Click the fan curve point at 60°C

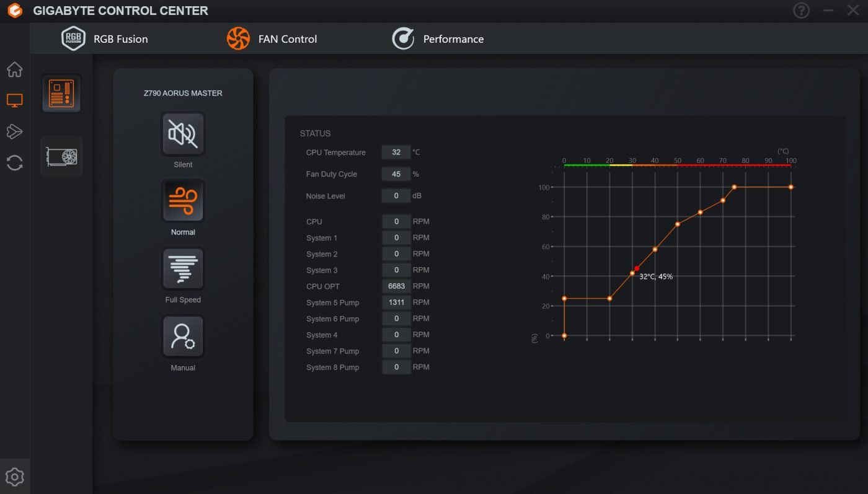700,213
